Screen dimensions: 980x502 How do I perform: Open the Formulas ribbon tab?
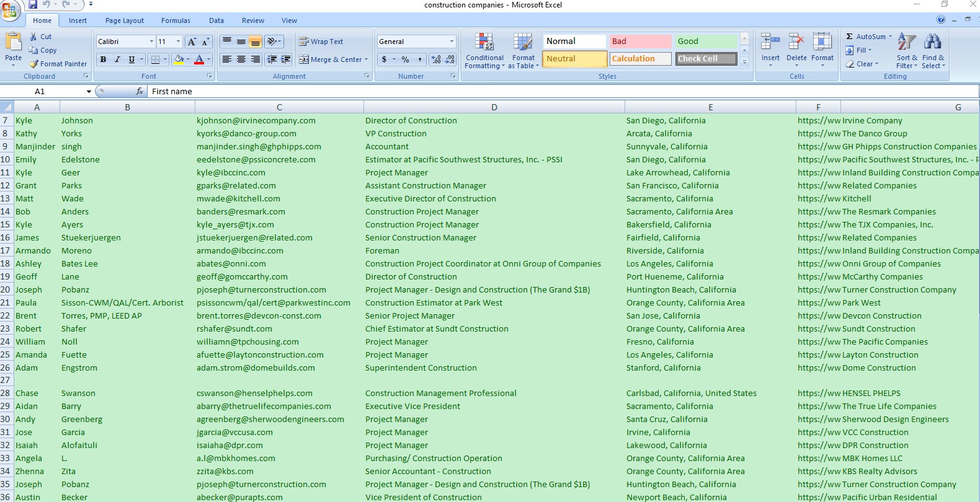coord(176,20)
